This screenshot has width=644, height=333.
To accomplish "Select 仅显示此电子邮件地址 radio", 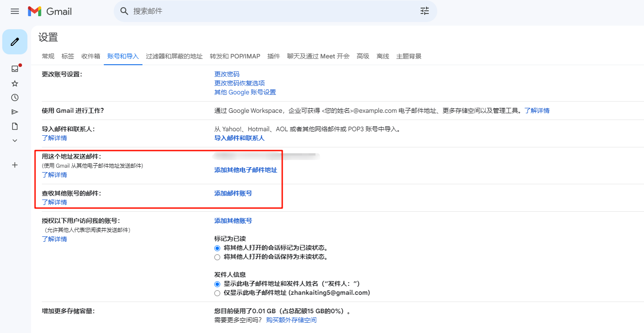I will coord(218,293).
